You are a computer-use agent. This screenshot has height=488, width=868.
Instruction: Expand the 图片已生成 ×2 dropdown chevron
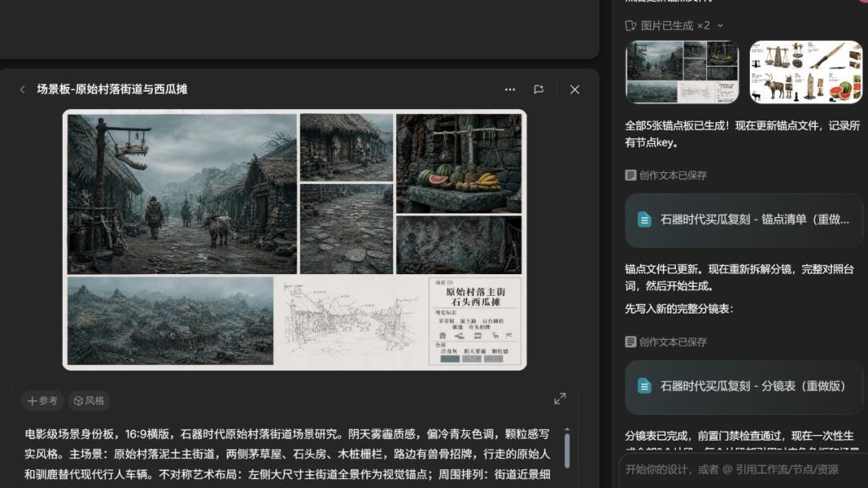coord(720,26)
